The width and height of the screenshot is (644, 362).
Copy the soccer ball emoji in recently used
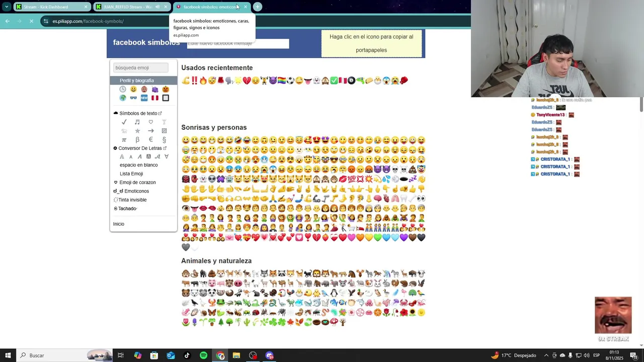290,80
